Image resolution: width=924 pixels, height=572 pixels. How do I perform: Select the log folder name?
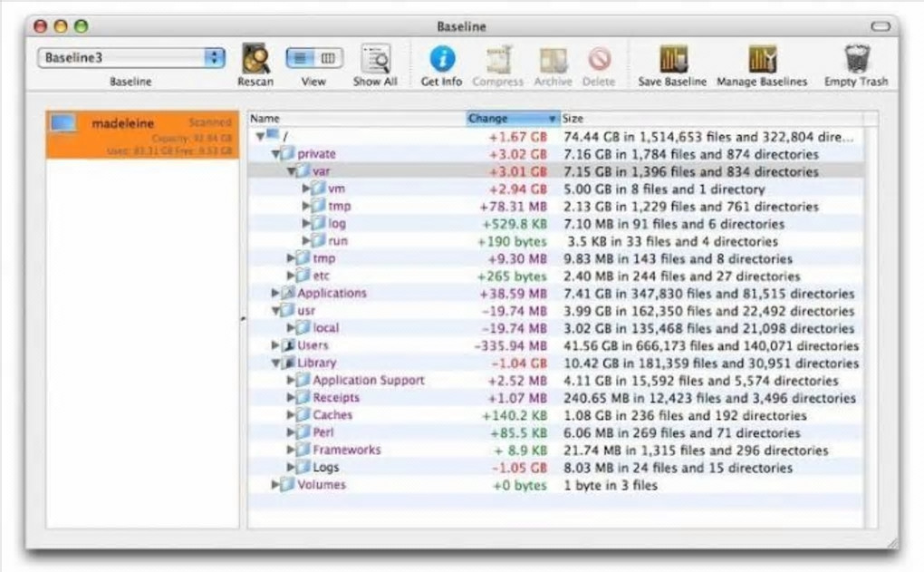coord(337,224)
